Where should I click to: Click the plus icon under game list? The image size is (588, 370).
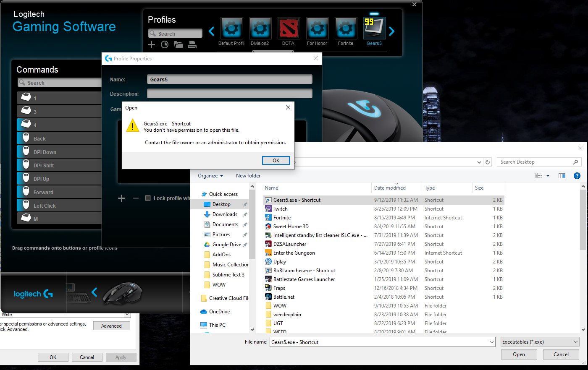(x=121, y=198)
